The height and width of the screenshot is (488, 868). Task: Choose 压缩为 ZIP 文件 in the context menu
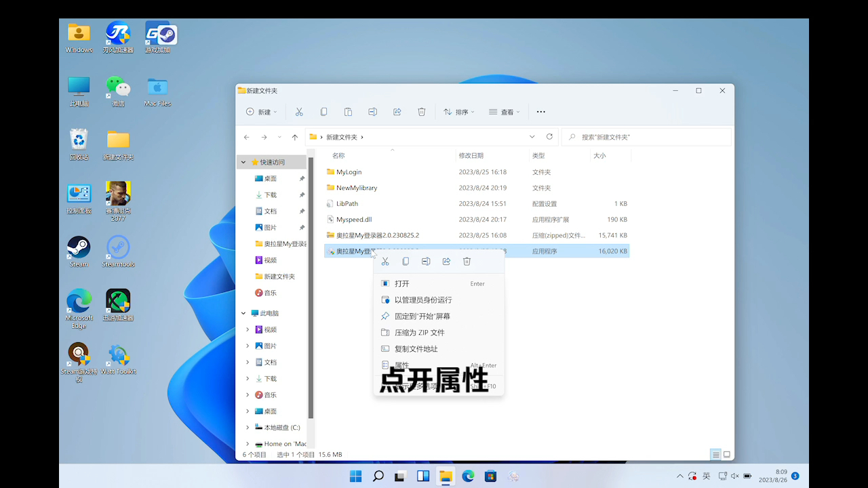(439, 333)
